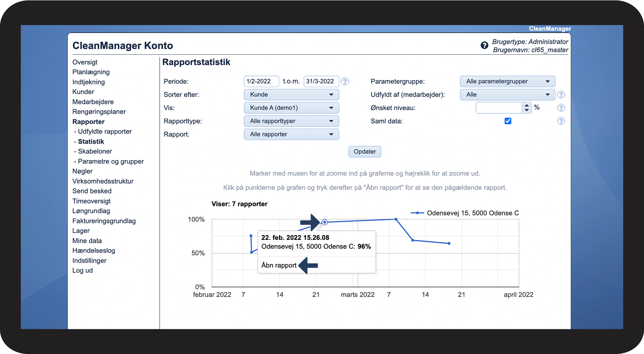
Task: Open the Sorter efter Kunde dropdown
Action: [x=292, y=95]
